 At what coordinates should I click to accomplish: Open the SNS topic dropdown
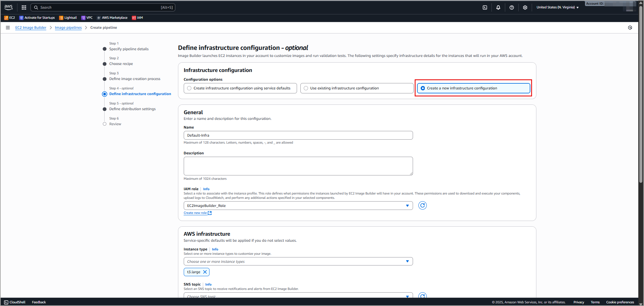298,296
